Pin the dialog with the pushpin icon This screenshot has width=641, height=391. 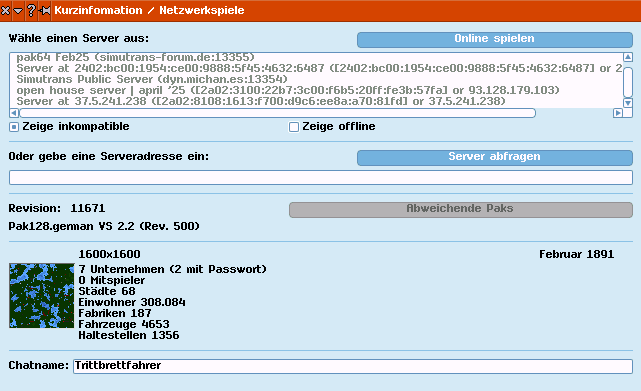(44, 10)
